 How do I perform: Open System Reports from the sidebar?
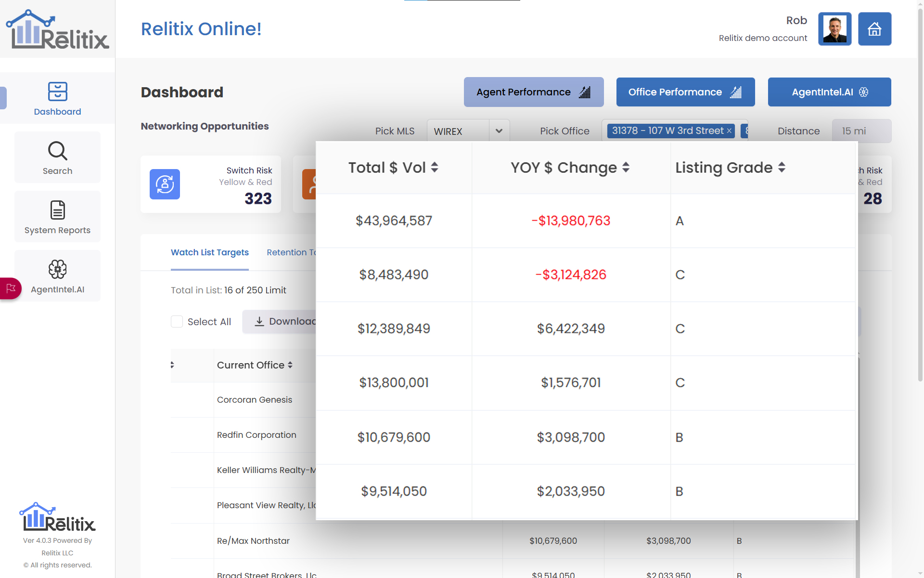tap(57, 217)
